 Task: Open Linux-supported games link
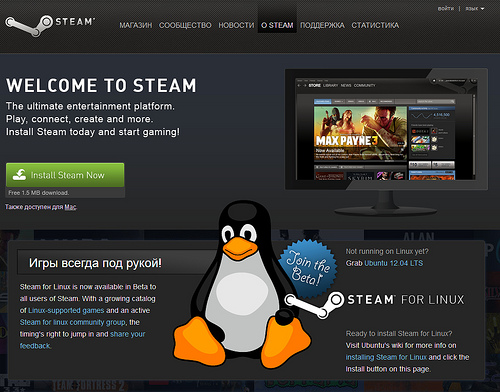[x=66, y=310]
